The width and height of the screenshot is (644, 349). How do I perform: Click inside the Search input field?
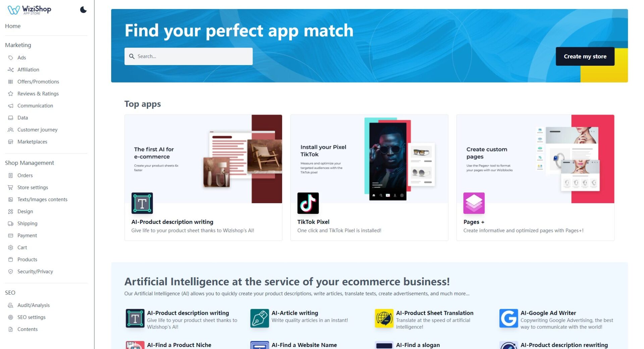pos(188,56)
